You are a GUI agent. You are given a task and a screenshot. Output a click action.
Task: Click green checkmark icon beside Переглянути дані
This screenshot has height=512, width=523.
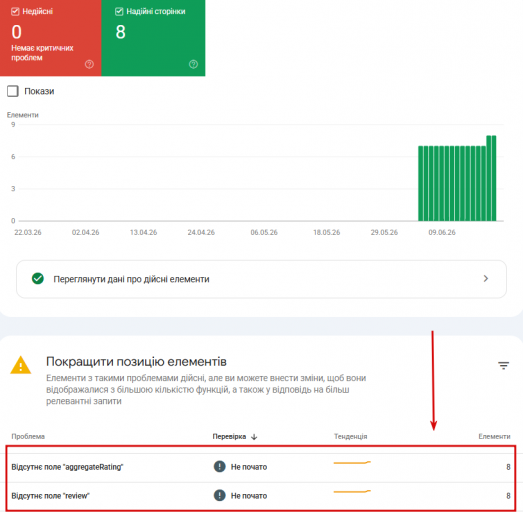pos(38,279)
